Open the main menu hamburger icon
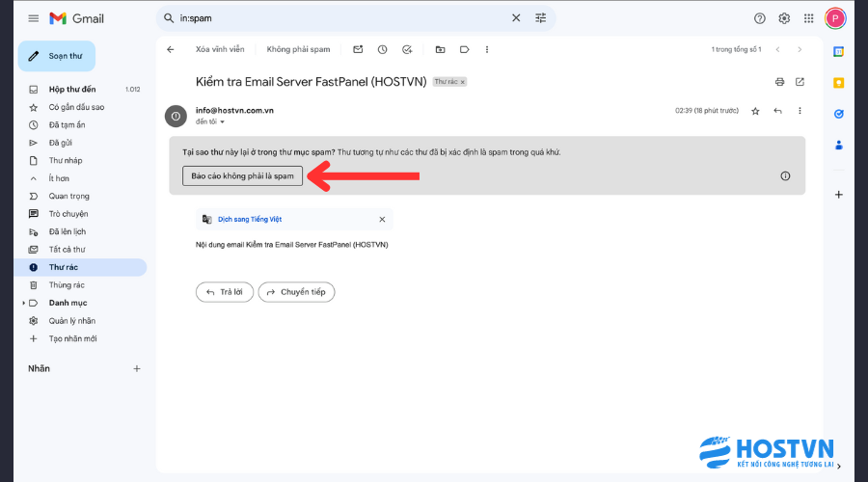This screenshot has height=482, width=868. click(x=34, y=18)
